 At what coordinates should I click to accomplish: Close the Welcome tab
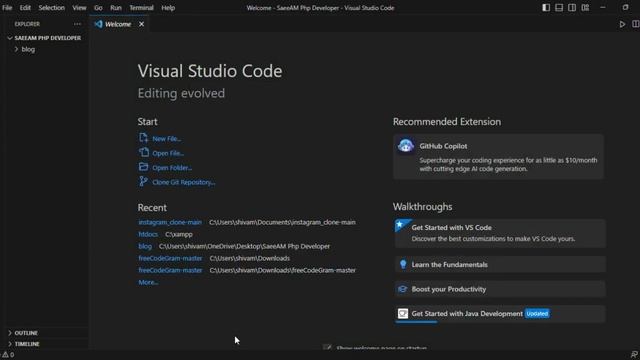pyautogui.click(x=141, y=24)
